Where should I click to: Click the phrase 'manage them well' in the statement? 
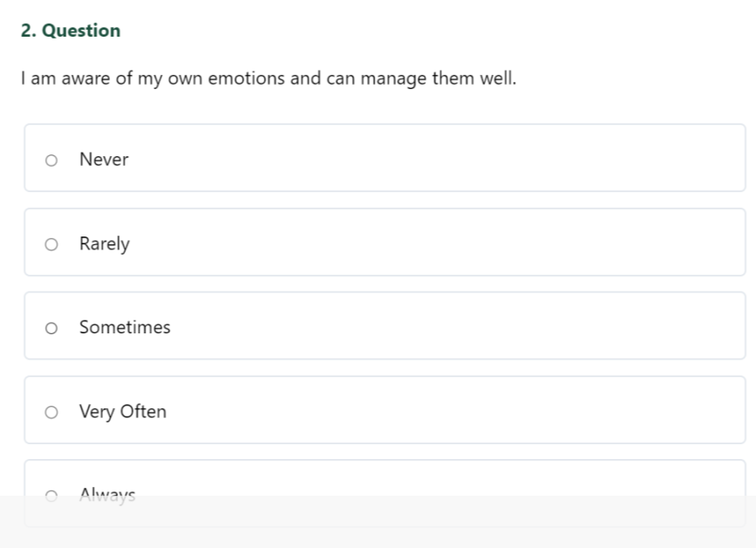click(x=439, y=79)
